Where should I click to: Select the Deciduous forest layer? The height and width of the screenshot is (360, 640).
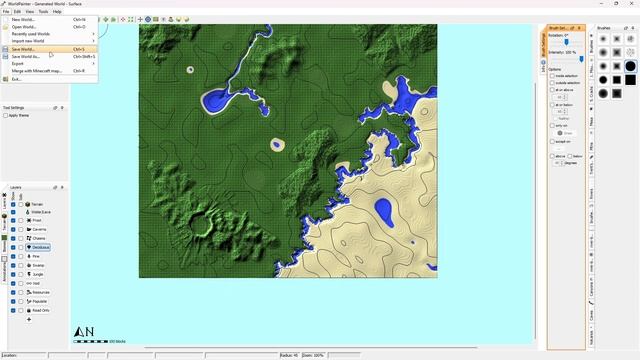pyautogui.click(x=38, y=247)
